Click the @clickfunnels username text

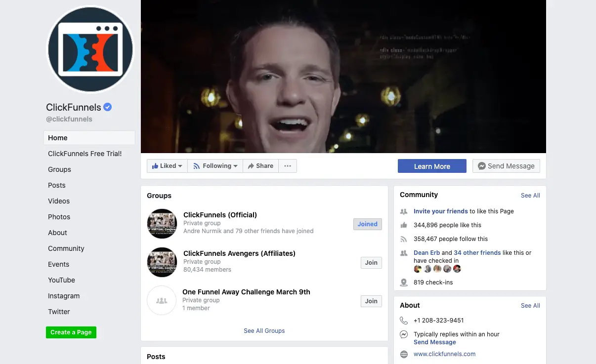(69, 119)
